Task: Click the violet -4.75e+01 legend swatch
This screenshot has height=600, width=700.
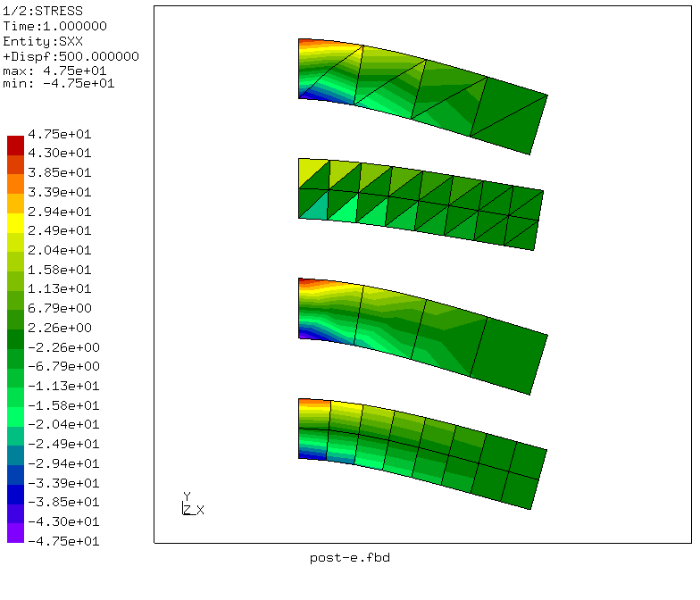Action: pyautogui.click(x=15, y=533)
